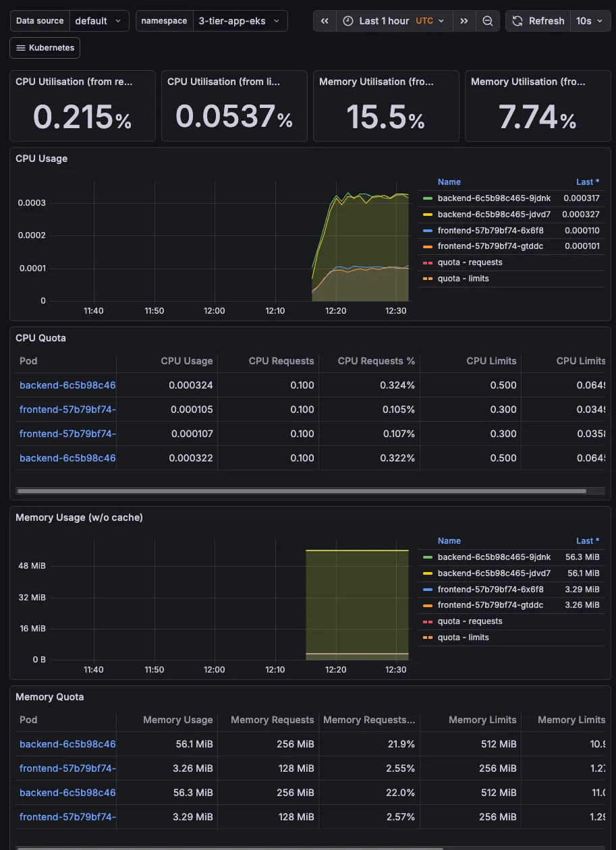616x850 pixels.
Task: Shift time range backward with double-left arrows
Action: tap(325, 21)
